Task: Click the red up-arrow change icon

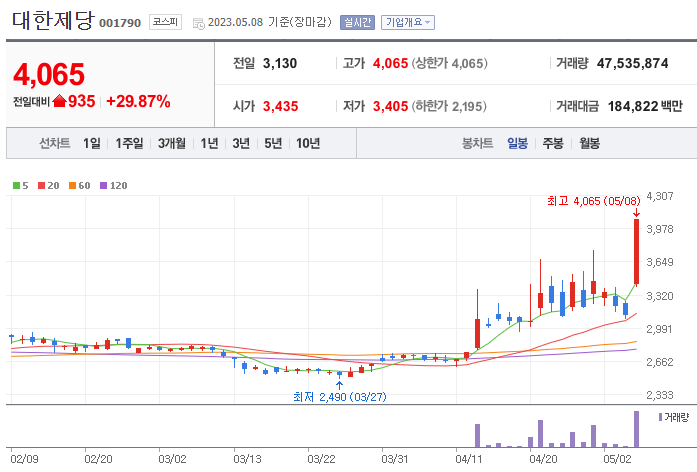Action: coord(59,101)
